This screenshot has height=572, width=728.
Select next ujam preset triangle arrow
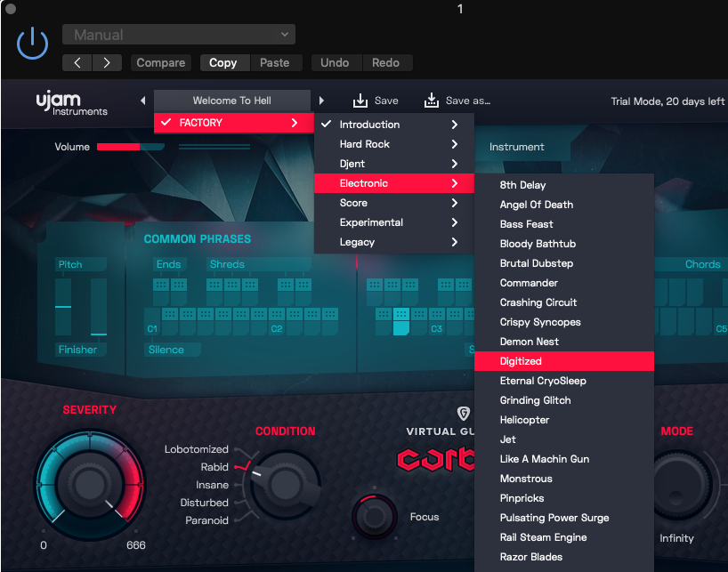(x=321, y=101)
